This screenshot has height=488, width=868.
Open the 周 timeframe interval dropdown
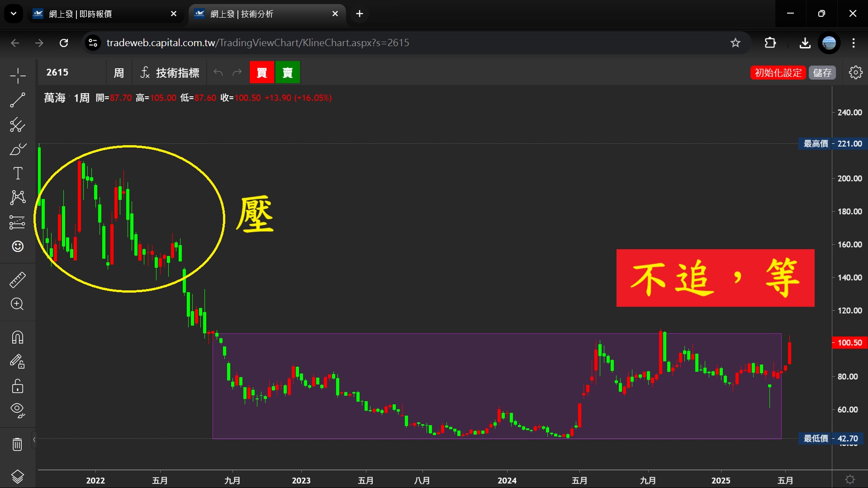pyautogui.click(x=119, y=73)
